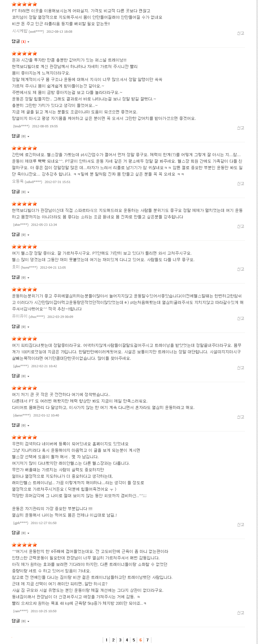Click 신고 next to the tmdr**** review

pos(240,128)
